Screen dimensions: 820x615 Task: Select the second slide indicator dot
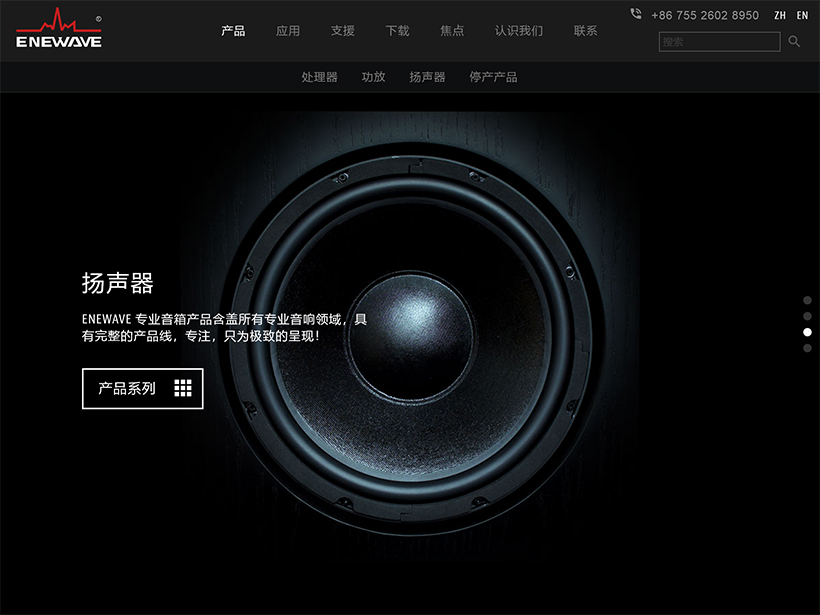point(807,316)
